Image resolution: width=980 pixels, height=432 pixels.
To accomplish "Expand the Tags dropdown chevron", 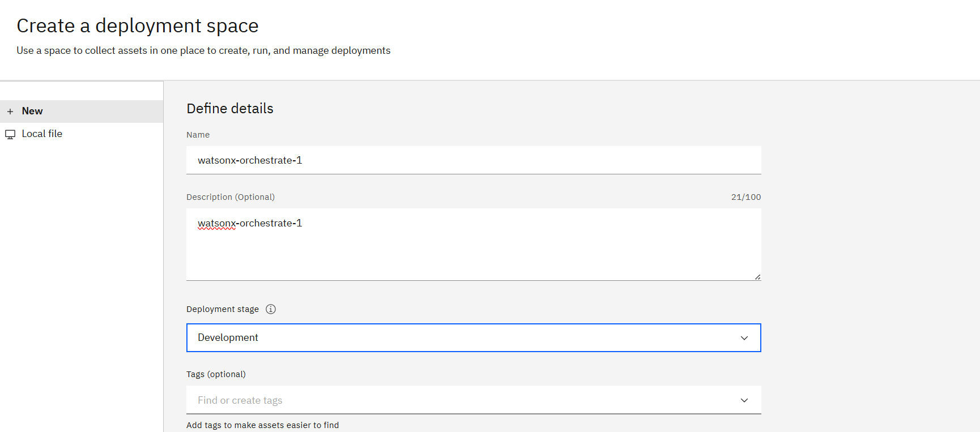I will pos(744,400).
